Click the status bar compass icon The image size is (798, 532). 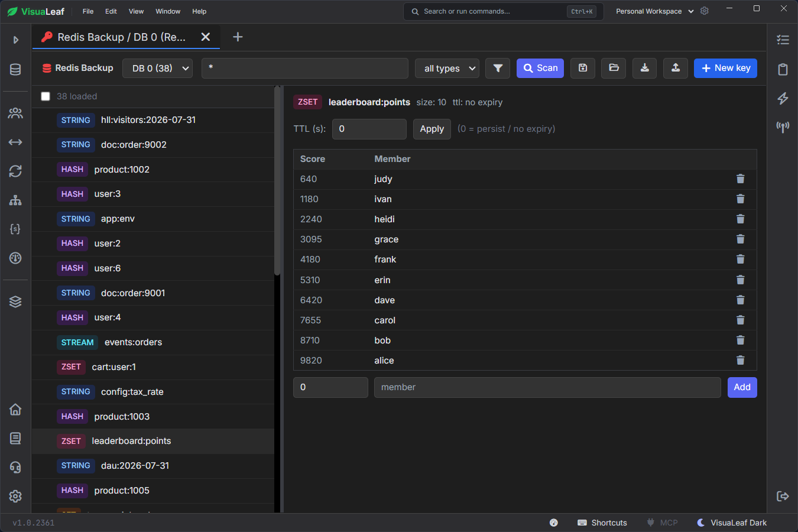pyautogui.click(x=554, y=523)
